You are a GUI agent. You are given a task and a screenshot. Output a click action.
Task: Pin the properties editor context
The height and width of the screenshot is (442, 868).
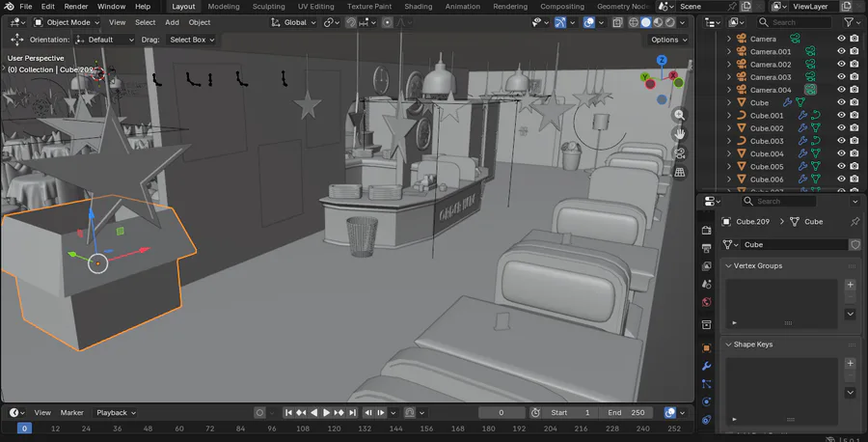click(854, 222)
